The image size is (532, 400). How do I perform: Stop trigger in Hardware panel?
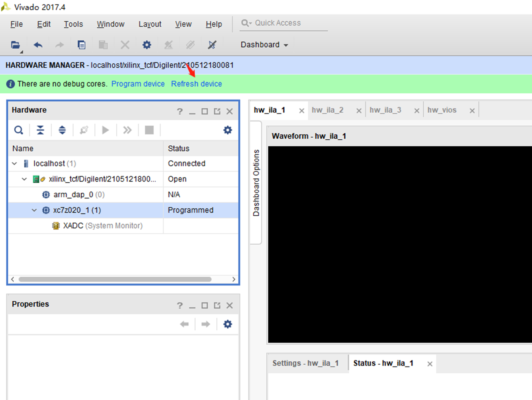(149, 130)
